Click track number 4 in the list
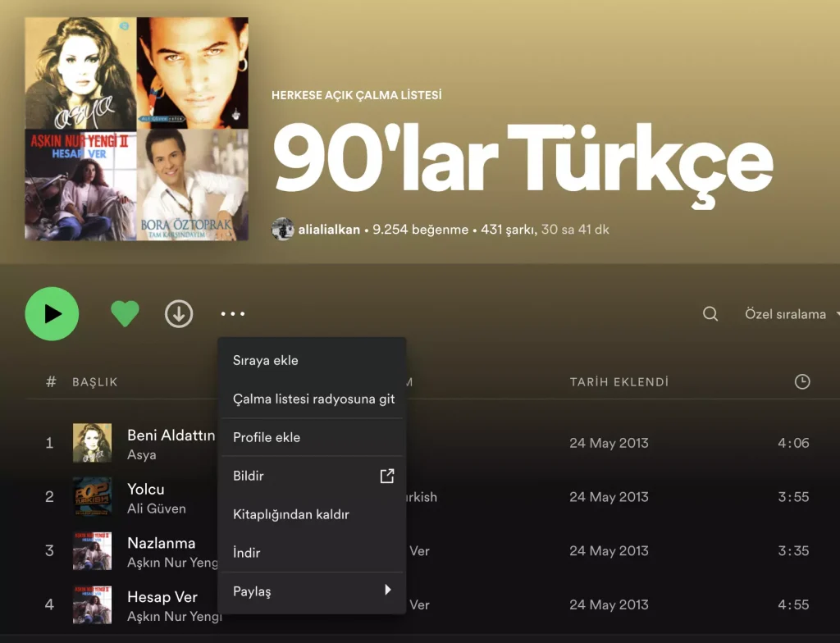840x643 pixels. 49,604
